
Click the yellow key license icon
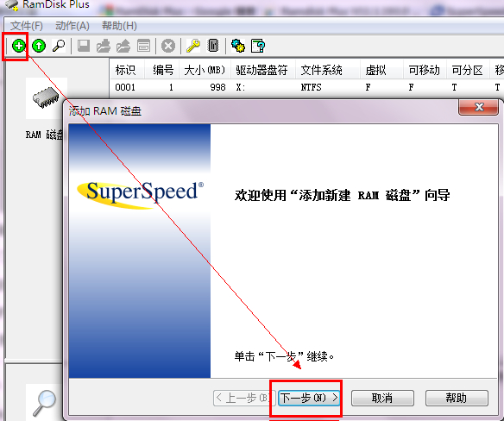[193, 46]
